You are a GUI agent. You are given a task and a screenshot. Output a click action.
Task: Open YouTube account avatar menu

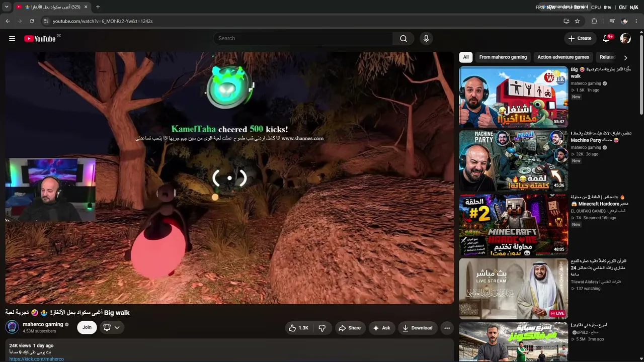coord(625,39)
